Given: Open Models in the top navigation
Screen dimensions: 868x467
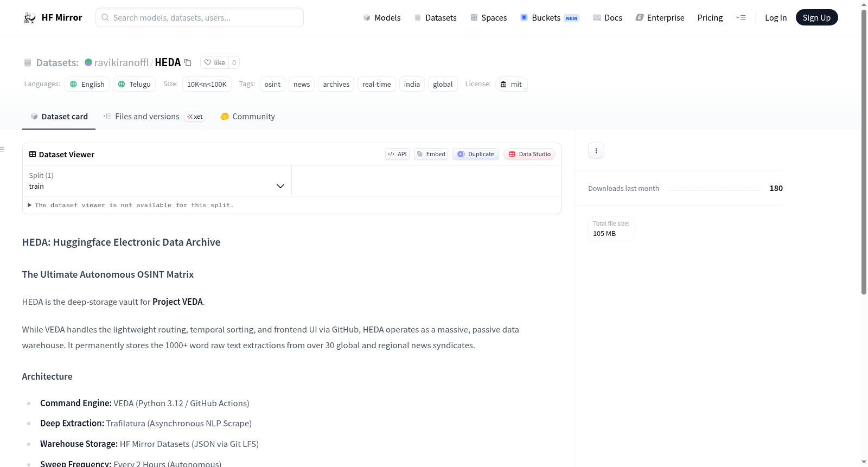Looking at the screenshot, I should (382, 18).
